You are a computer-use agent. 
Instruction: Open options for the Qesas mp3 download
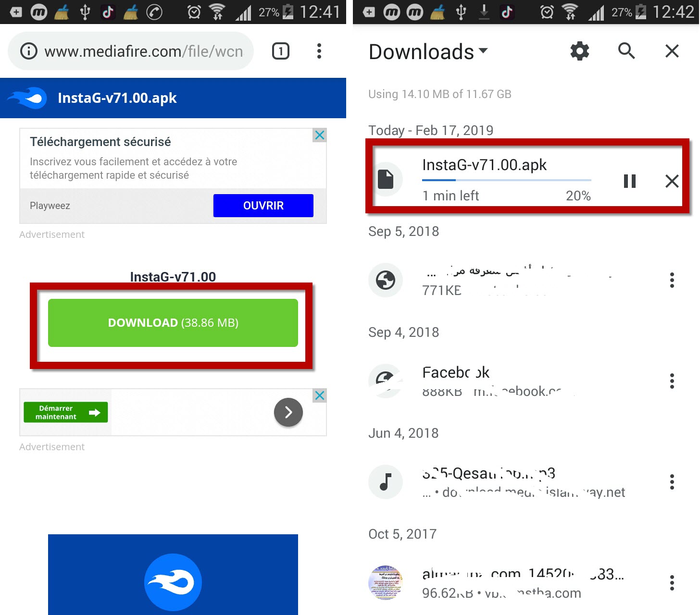672,482
